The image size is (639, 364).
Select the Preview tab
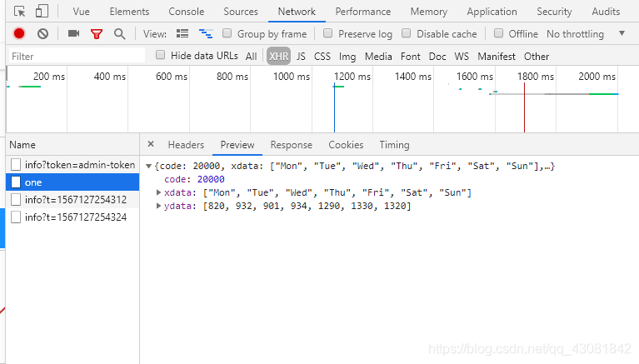coord(237,145)
